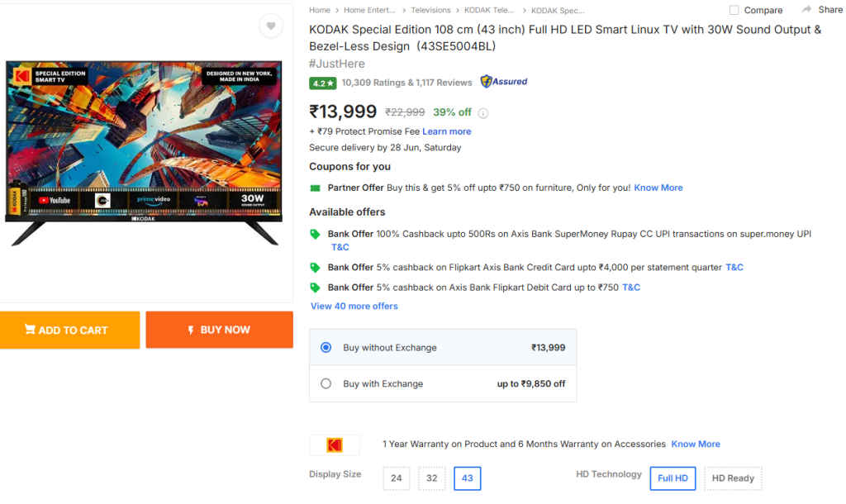The width and height of the screenshot is (846, 504).
Task: Click the Kodak brand logo
Action: (334, 444)
